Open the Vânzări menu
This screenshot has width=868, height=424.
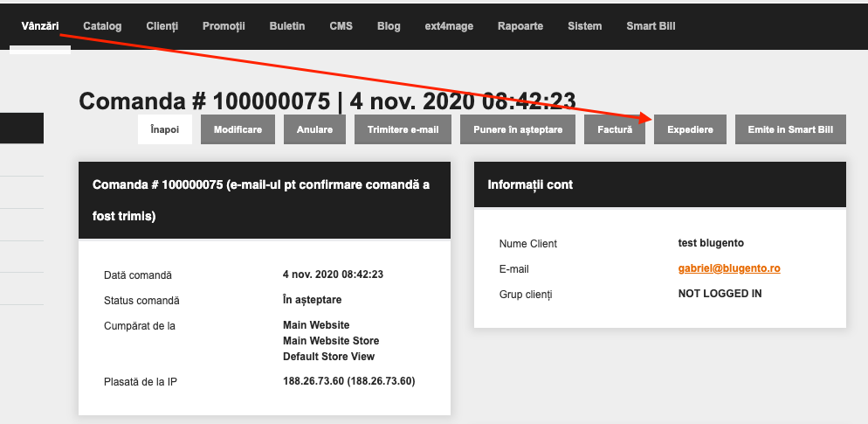(40, 26)
